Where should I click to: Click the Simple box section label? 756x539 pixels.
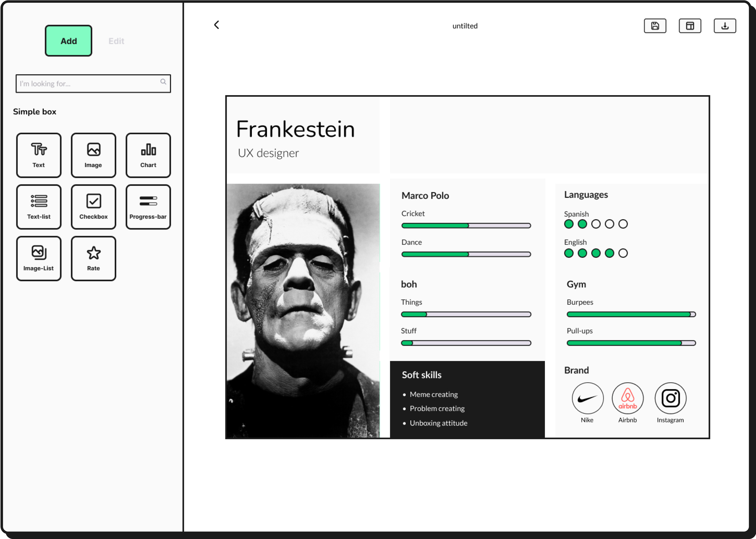click(x=35, y=111)
